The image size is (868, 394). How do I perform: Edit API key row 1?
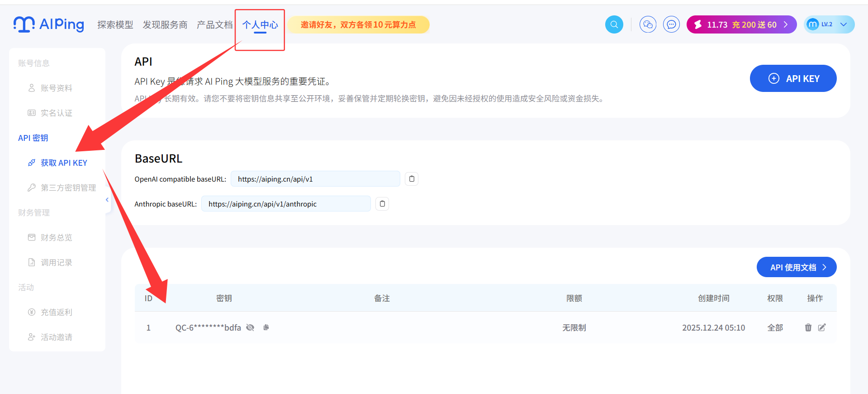822,327
